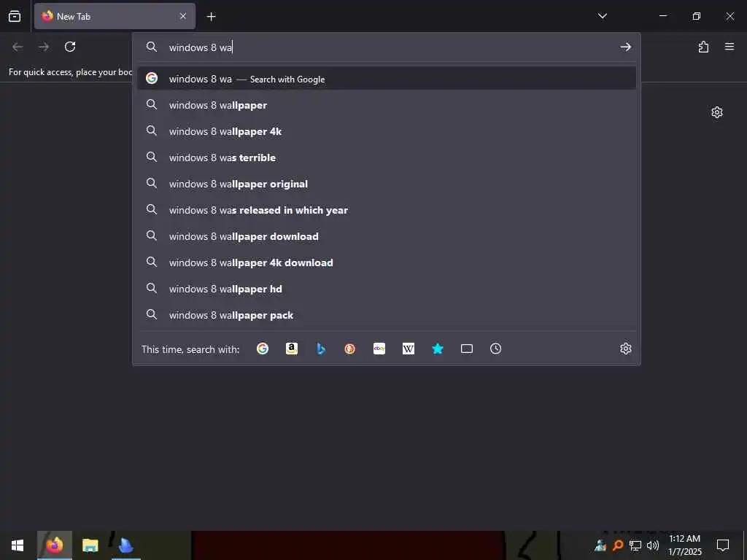Open notification center icon
The width and height of the screenshot is (747, 560).
click(x=723, y=545)
